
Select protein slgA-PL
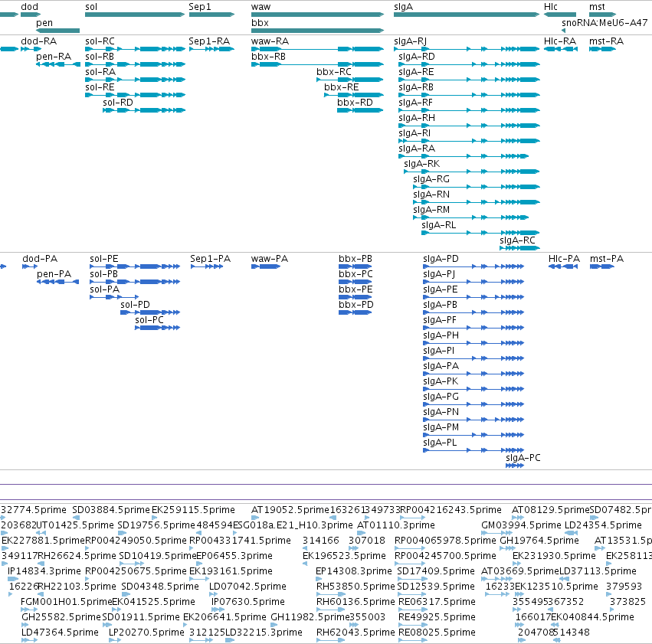pyautogui.click(x=440, y=442)
